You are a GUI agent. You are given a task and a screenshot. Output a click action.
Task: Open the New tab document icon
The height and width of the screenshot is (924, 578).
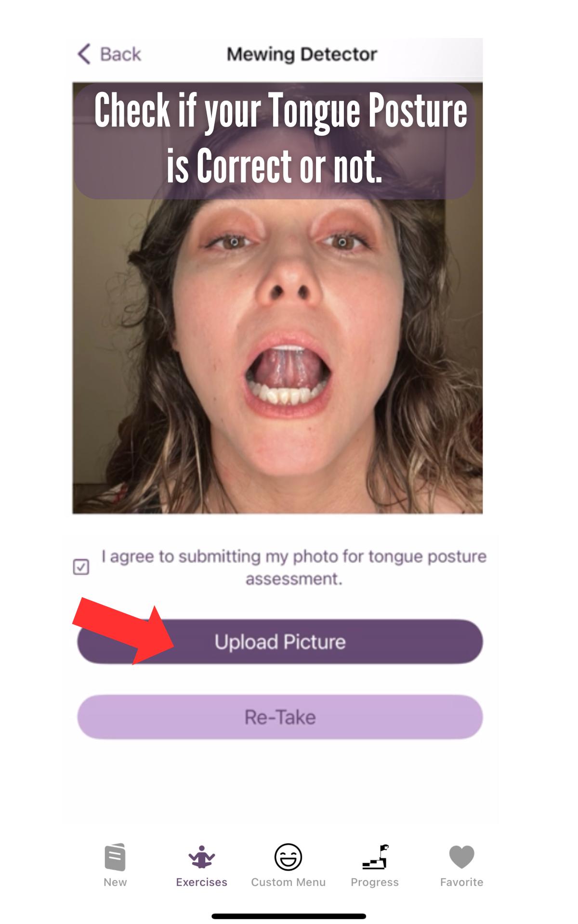click(x=115, y=857)
